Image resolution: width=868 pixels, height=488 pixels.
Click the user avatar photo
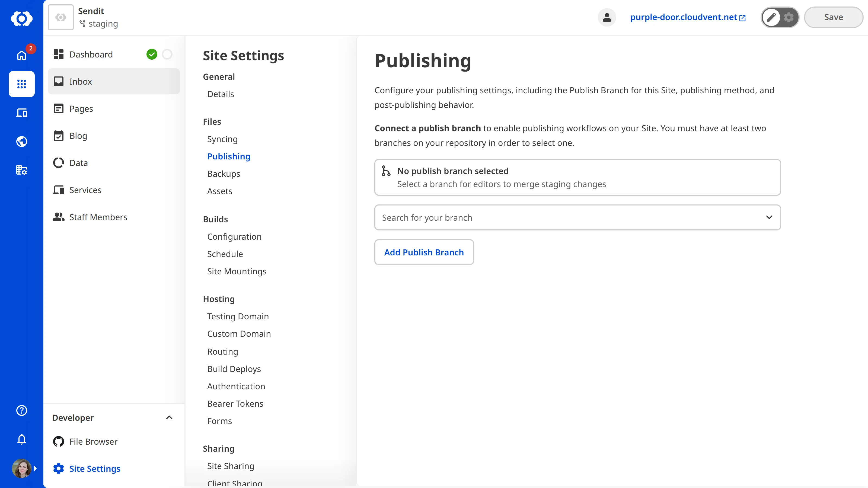pos(22,468)
